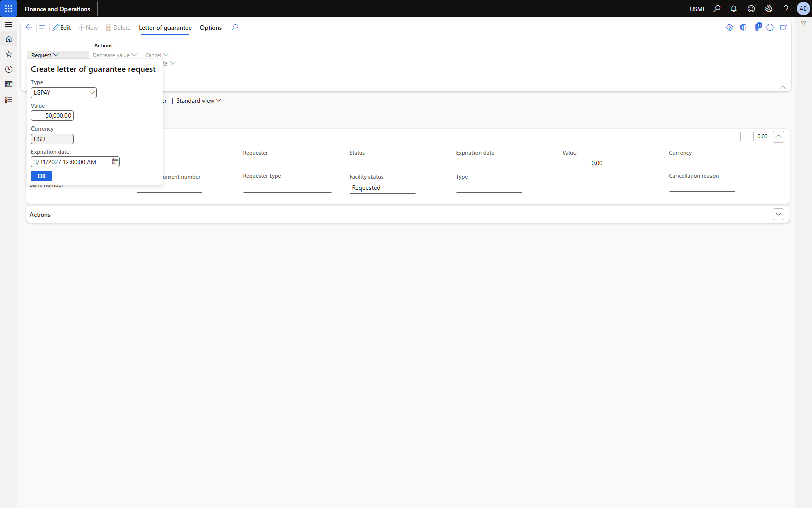Image resolution: width=812 pixels, height=508 pixels.
Task: Open Workspaces icon in sidebar
Action: point(9,84)
